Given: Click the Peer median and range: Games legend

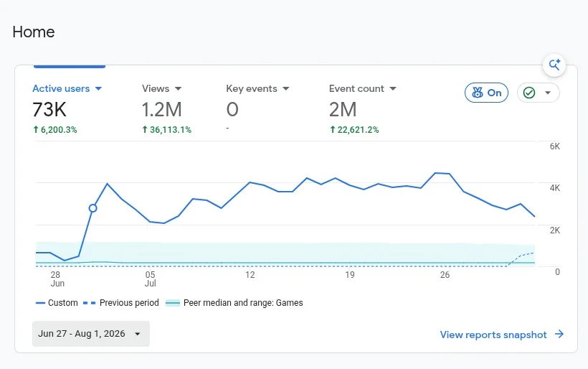Looking at the screenshot, I should click(234, 303).
